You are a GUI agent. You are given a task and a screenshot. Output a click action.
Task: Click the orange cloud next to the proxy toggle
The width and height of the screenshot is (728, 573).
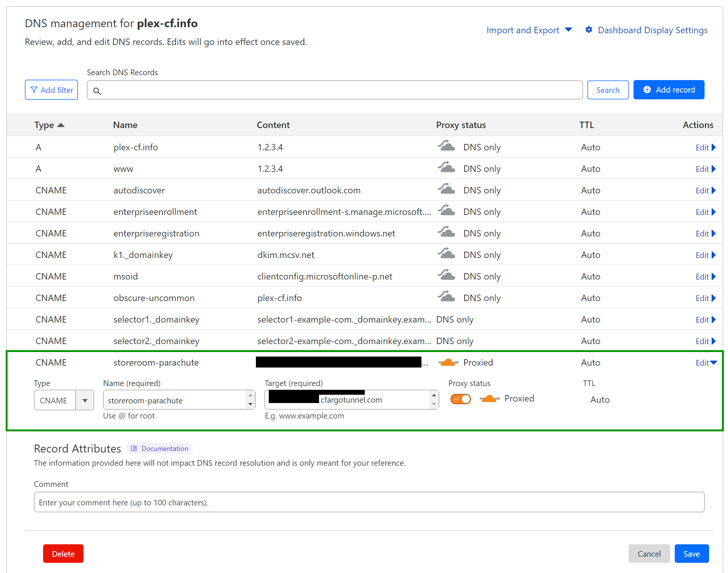(489, 399)
